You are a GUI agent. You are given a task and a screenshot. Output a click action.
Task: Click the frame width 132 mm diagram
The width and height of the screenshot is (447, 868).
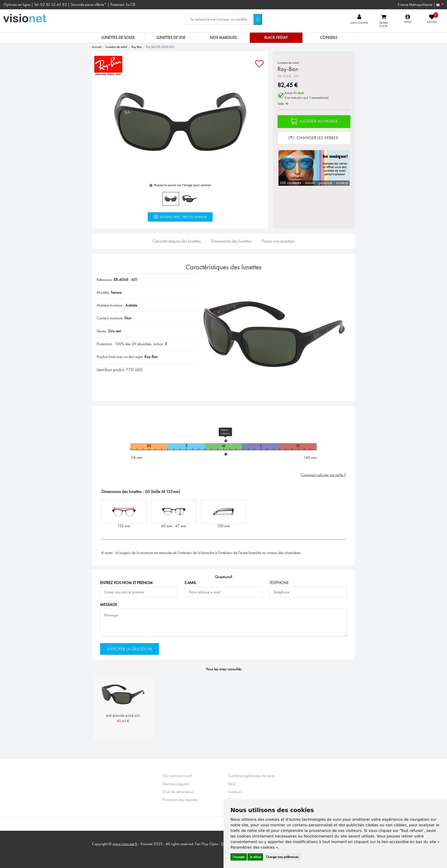(x=124, y=511)
